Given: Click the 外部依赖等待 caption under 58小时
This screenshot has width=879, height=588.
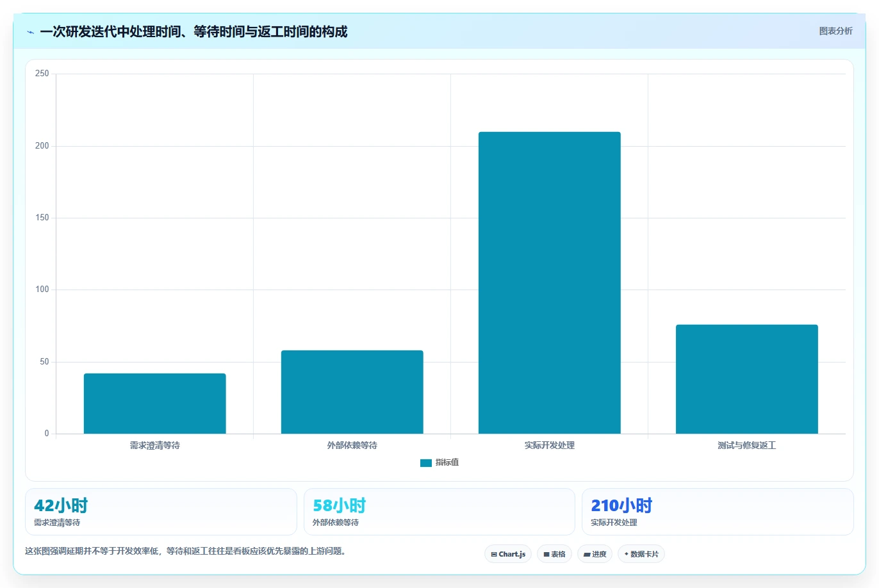Looking at the screenshot, I should (336, 523).
